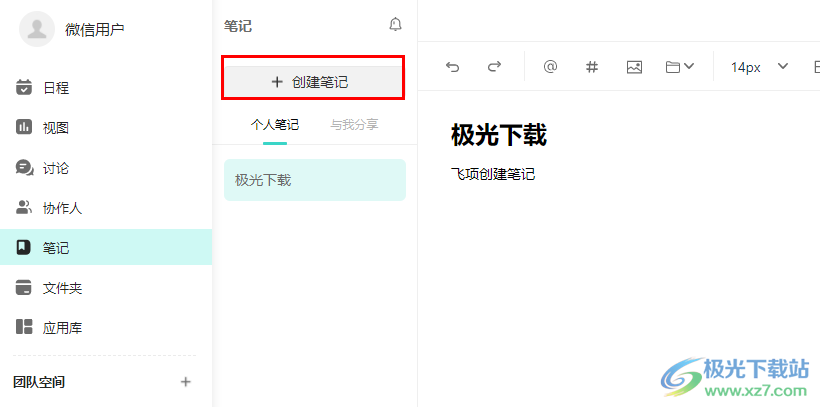Open 讨论 in the sidebar
The height and width of the screenshot is (407, 820).
(x=56, y=168)
